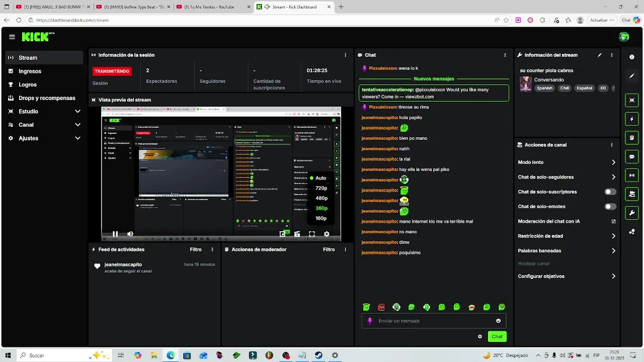This screenshot has height=362, width=644.
Task: Open stream preview settings gear
Action: click(x=327, y=234)
